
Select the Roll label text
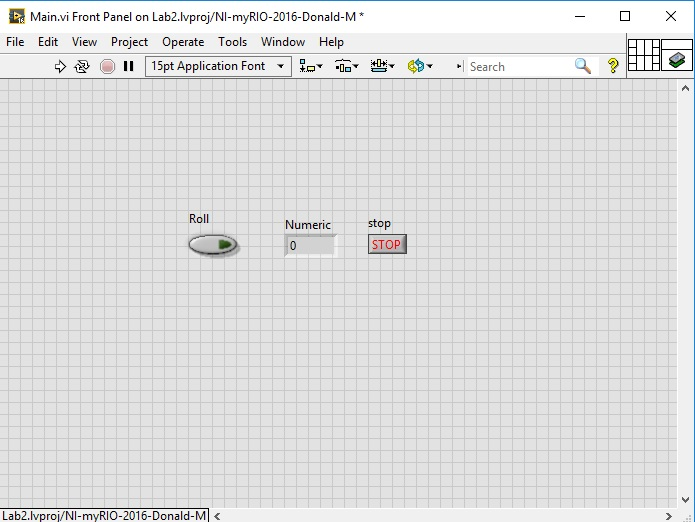[x=199, y=219]
